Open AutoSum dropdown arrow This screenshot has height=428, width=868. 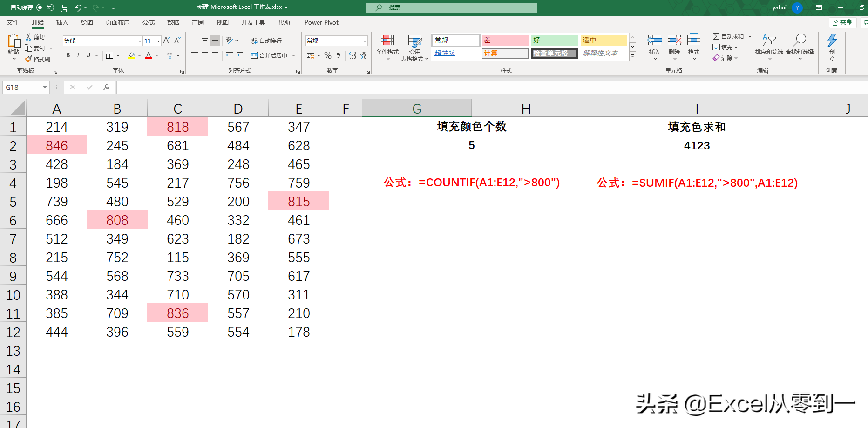tap(750, 36)
